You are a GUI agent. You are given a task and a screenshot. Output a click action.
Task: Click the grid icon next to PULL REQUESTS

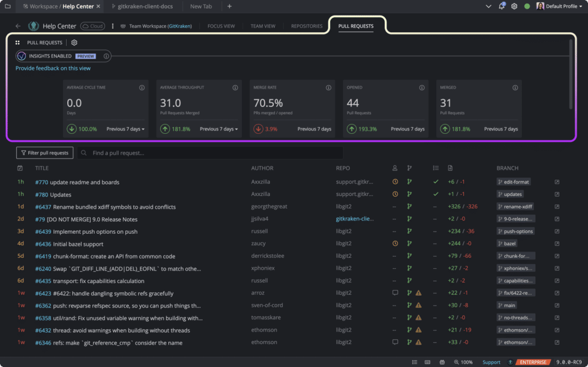click(x=17, y=43)
